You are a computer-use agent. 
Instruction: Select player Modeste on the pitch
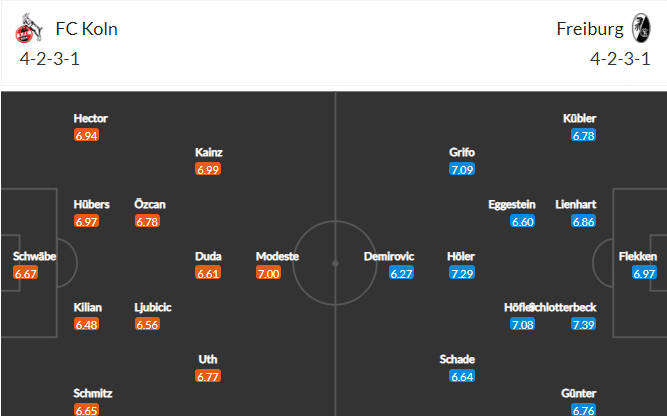277,256
